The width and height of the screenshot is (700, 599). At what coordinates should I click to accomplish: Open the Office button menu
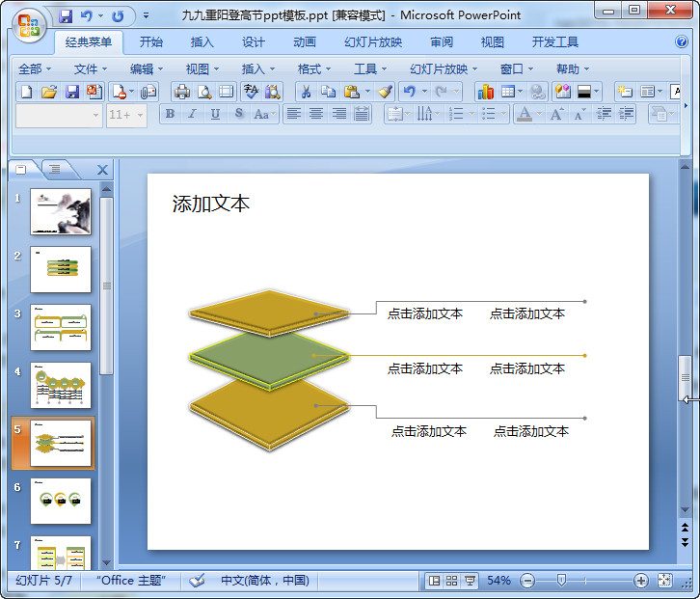(x=29, y=25)
